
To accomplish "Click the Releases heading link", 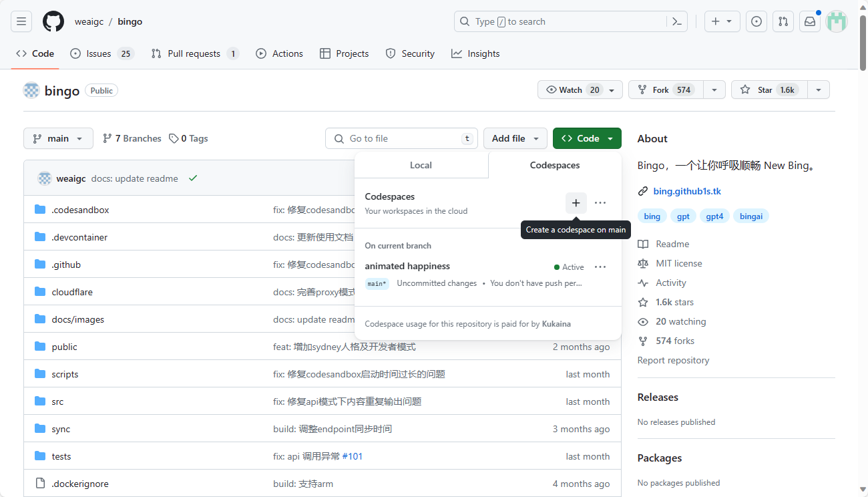I will [658, 397].
